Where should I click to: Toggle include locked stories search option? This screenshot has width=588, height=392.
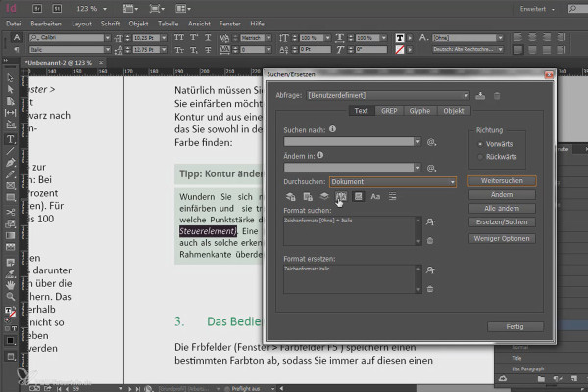coord(308,196)
